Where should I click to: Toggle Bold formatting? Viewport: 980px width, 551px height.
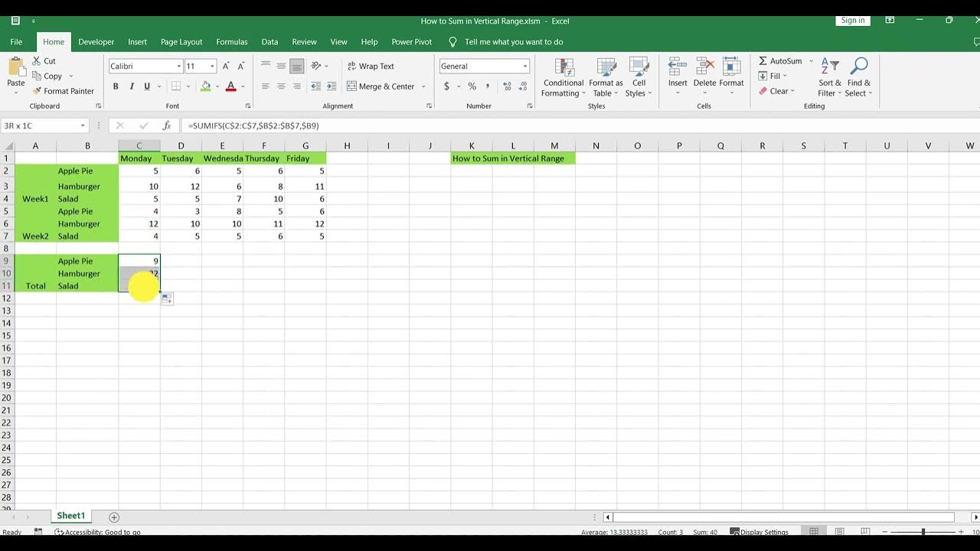pyautogui.click(x=116, y=86)
